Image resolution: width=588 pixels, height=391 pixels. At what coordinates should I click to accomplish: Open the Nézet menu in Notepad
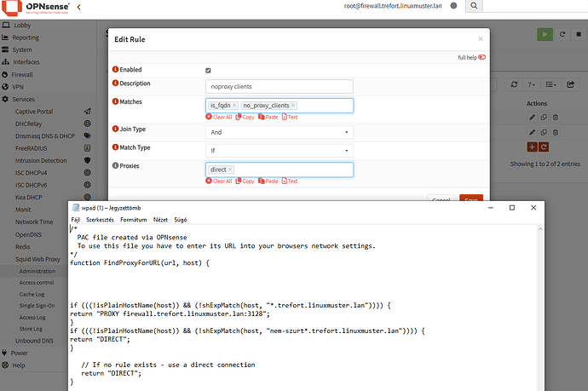(x=160, y=220)
